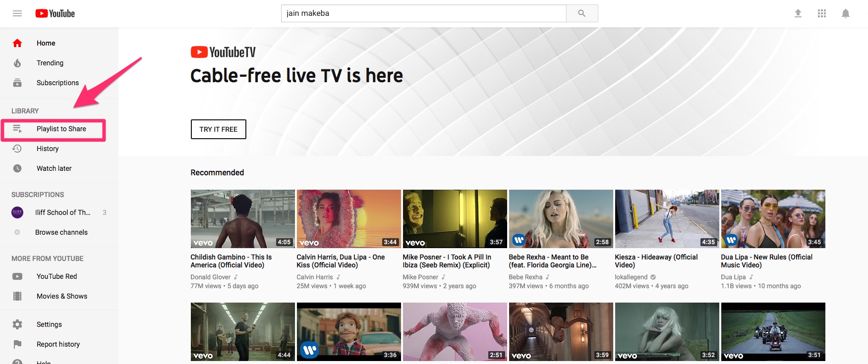Click the YouTube logo
Image resolution: width=868 pixels, height=364 pixels.
pyautogui.click(x=55, y=13)
